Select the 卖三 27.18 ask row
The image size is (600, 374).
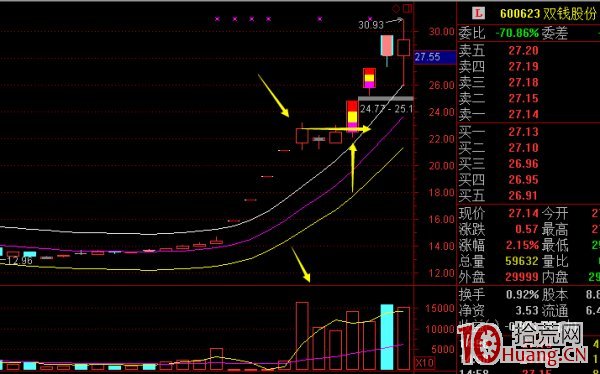coord(529,83)
